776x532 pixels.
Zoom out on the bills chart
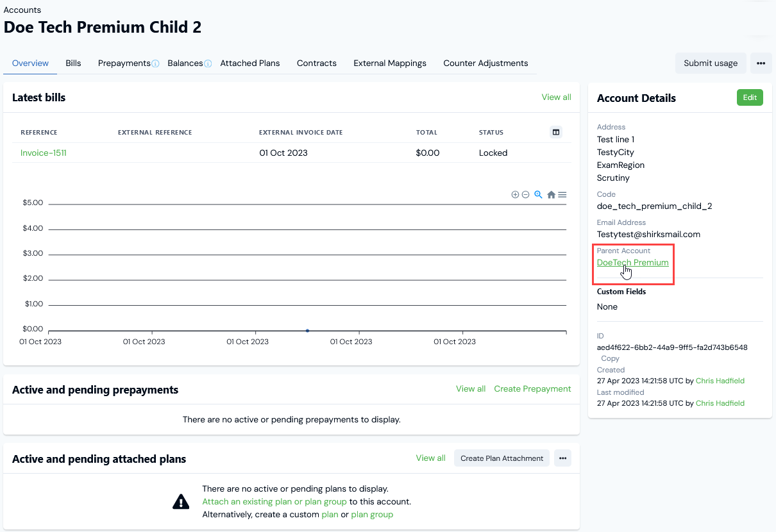(x=525, y=194)
